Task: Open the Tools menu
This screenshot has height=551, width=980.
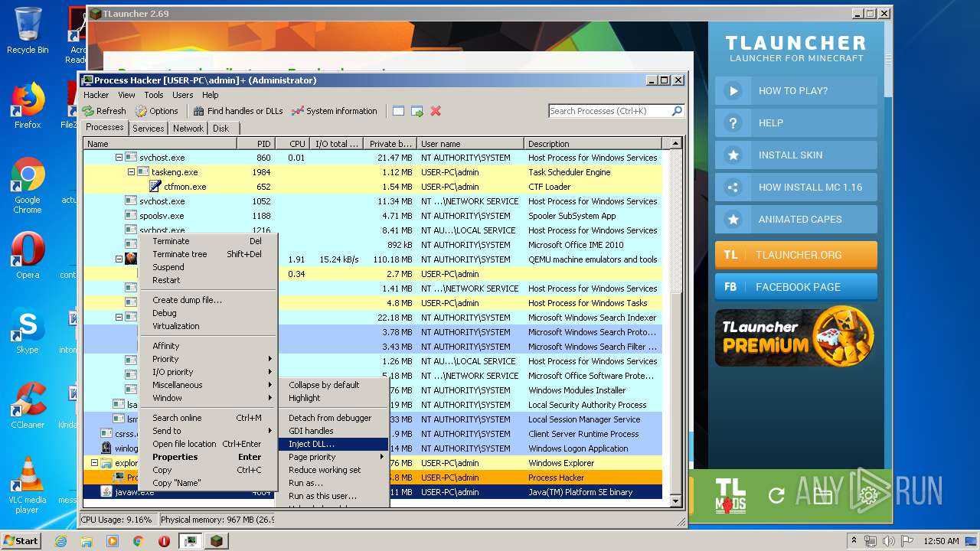Action: tap(154, 95)
